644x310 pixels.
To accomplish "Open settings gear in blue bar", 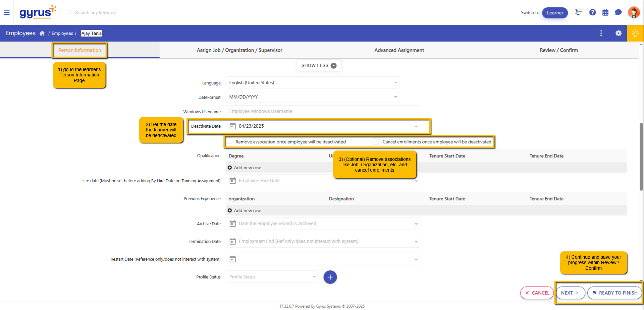I will pos(618,33).
